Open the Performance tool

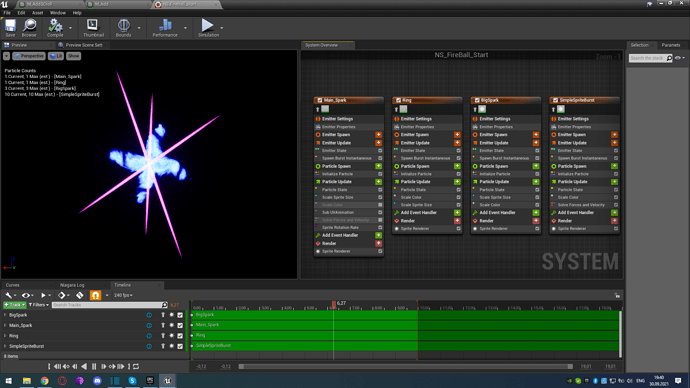[165, 27]
